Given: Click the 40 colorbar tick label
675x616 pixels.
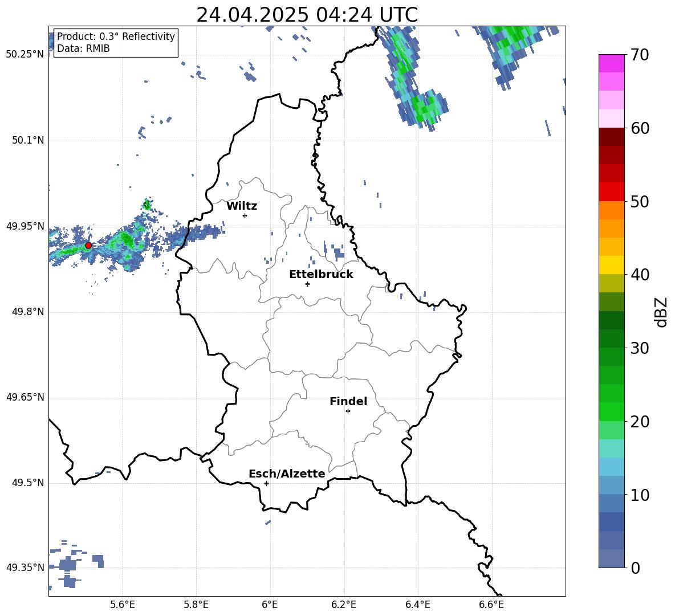Looking at the screenshot, I should pyautogui.click(x=639, y=275).
